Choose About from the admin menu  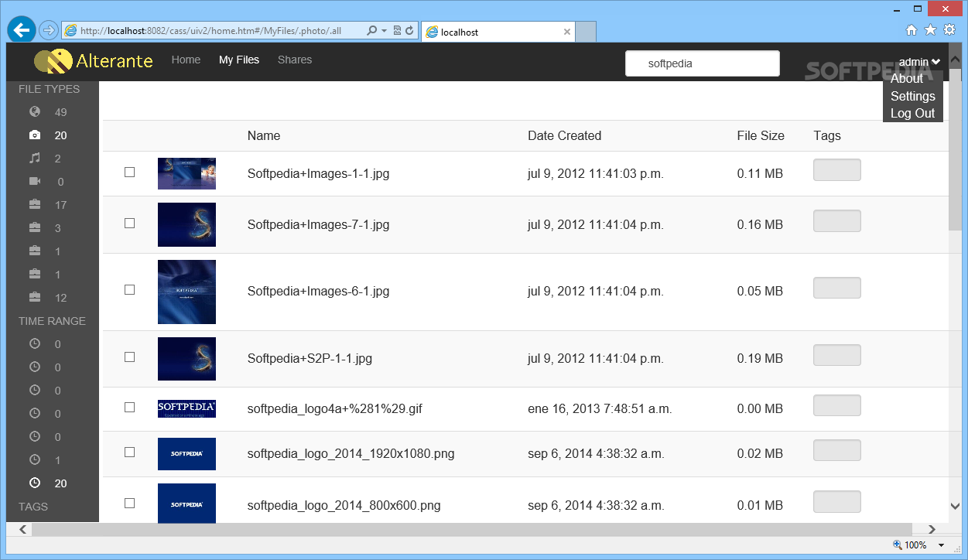tap(907, 78)
